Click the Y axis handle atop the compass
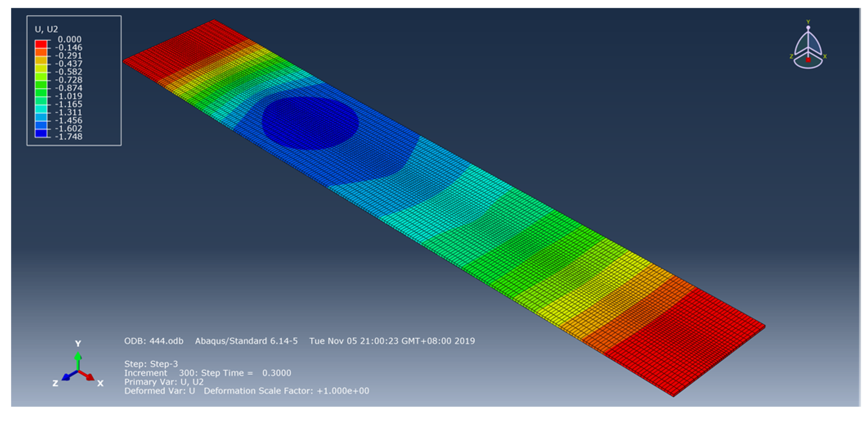 (x=808, y=27)
